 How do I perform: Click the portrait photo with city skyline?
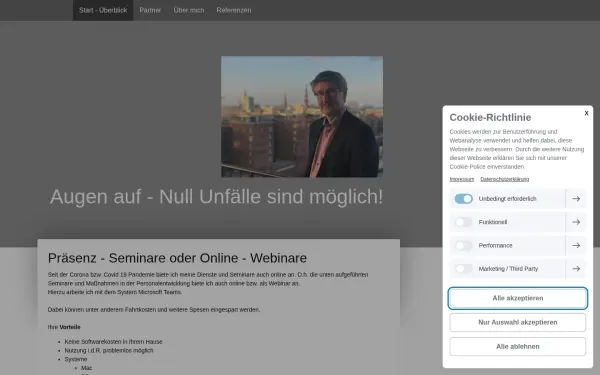pos(302,117)
